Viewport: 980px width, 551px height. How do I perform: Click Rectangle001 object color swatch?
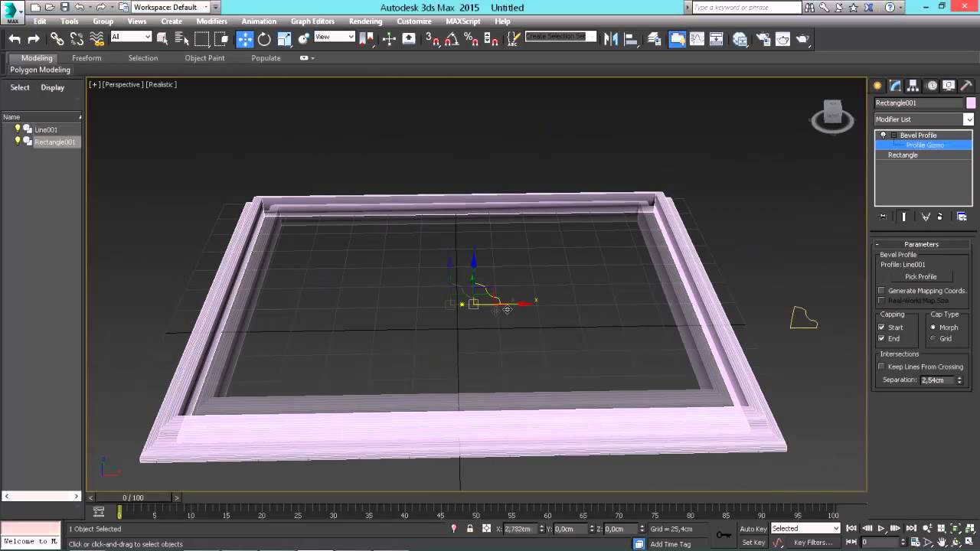click(971, 103)
